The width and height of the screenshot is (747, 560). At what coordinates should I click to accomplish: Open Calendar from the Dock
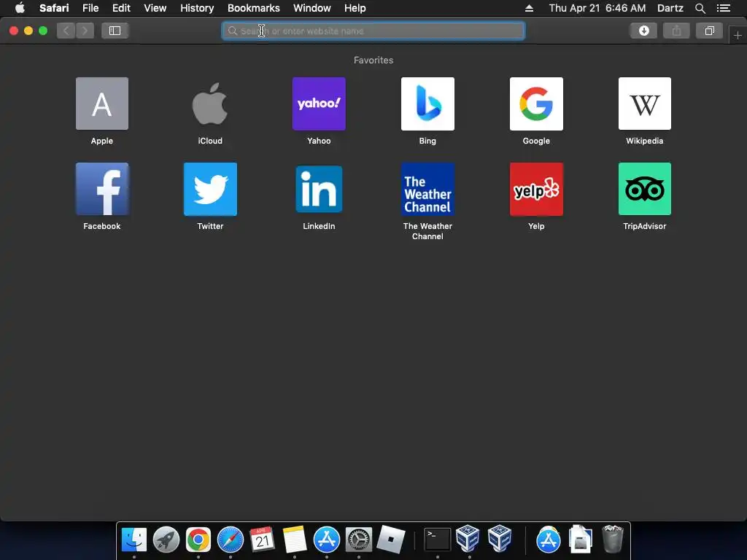[x=263, y=540]
